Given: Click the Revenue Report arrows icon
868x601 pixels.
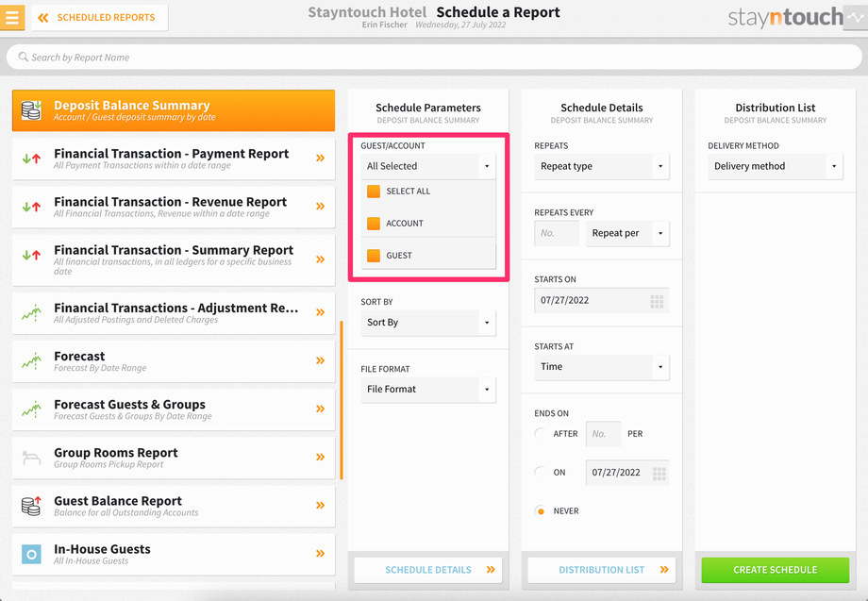Looking at the screenshot, I should point(31,207).
